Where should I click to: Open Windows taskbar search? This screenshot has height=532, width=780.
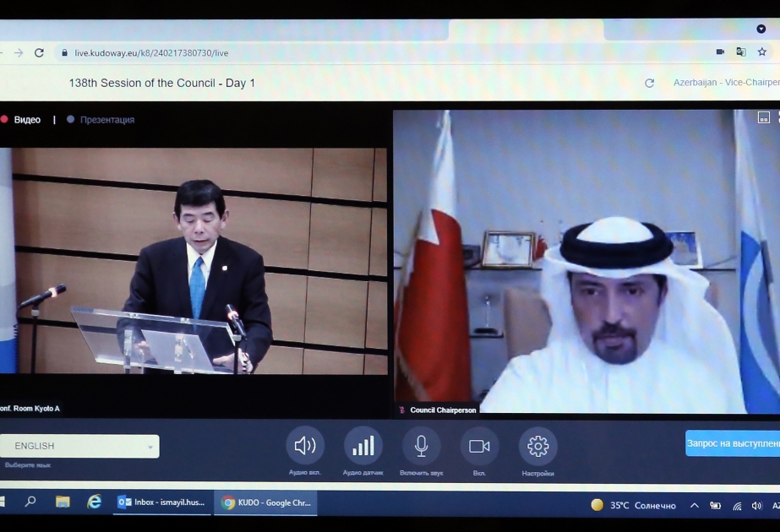[30, 502]
